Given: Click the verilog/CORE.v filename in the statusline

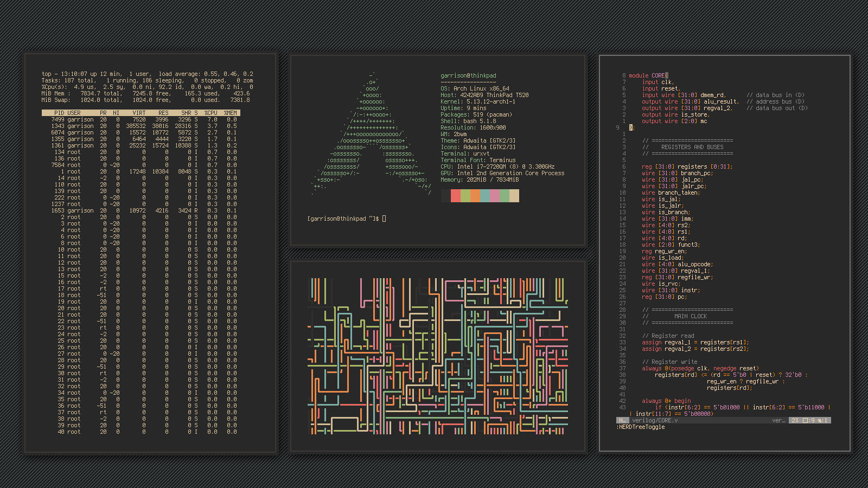Looking at the screenshot, I should click(655, 421).
